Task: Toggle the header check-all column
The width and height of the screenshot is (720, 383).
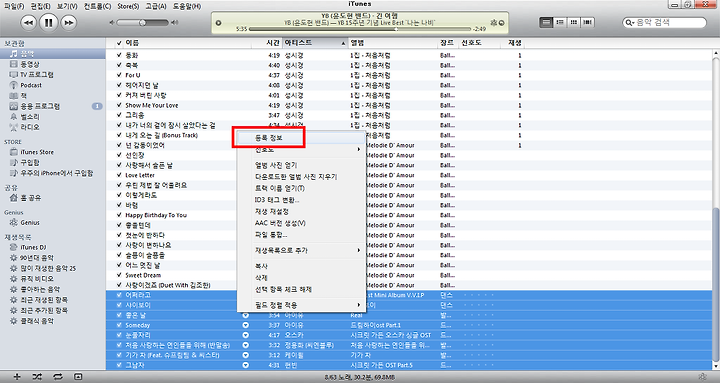Action: click(119, 43)
